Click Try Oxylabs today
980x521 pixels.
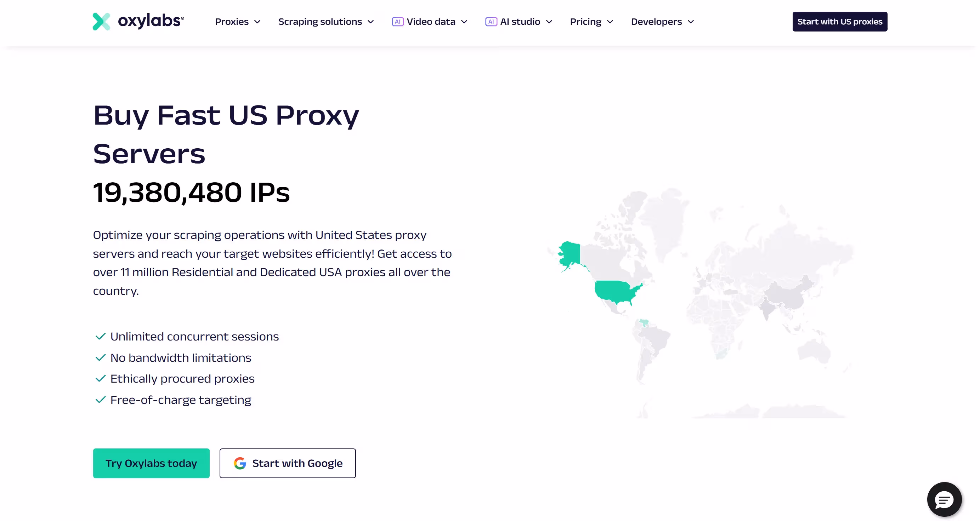151,463
